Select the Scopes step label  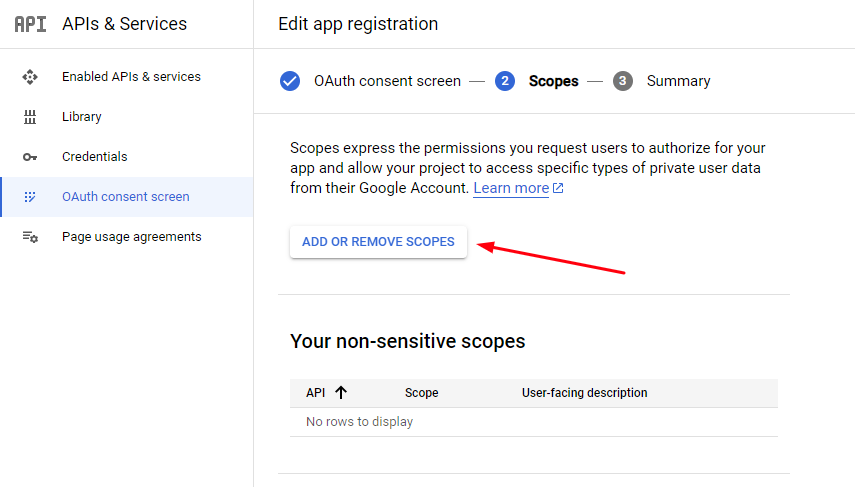coord(553,81)
